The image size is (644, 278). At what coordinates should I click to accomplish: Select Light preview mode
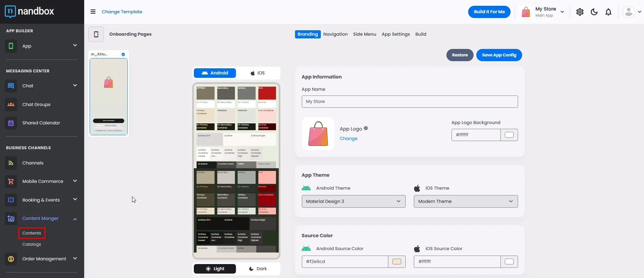(x=215, y=269)
